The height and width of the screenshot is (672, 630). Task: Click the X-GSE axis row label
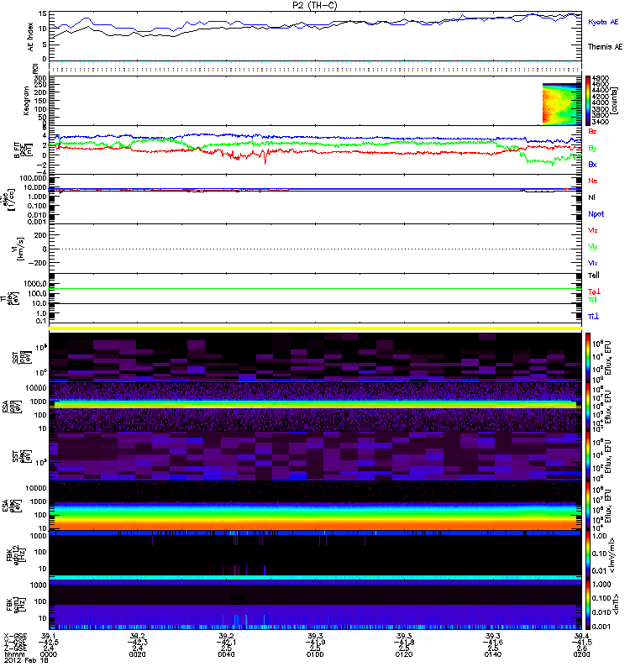pyautogui.click(x=16, y=636)
